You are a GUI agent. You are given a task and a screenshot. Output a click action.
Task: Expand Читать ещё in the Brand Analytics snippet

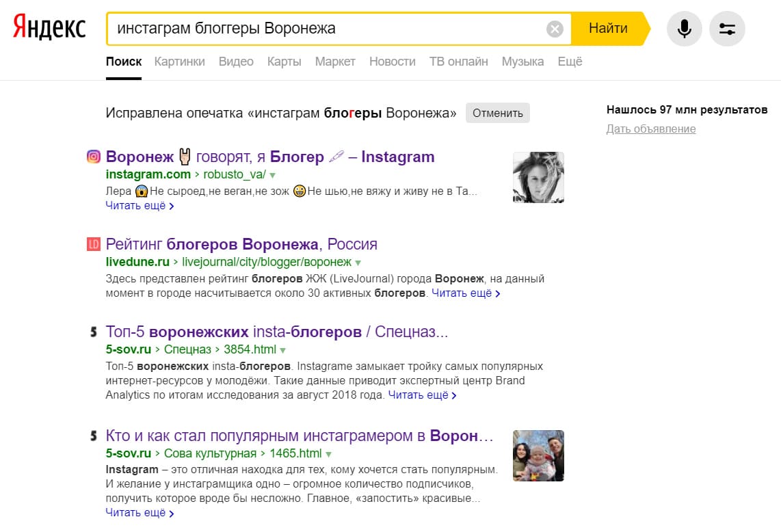pos(423,395)
